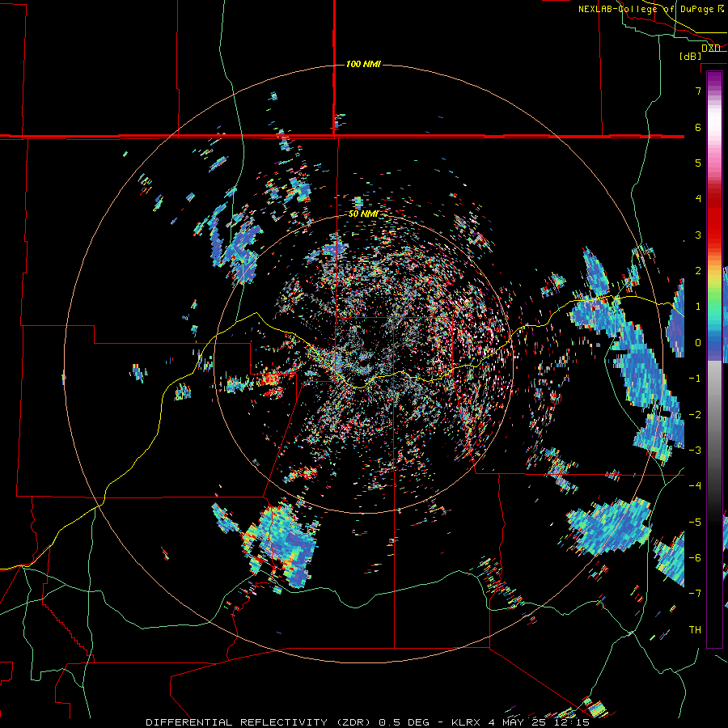
Task: Click the 5 value on the dB scale
Action: (698, 163)
